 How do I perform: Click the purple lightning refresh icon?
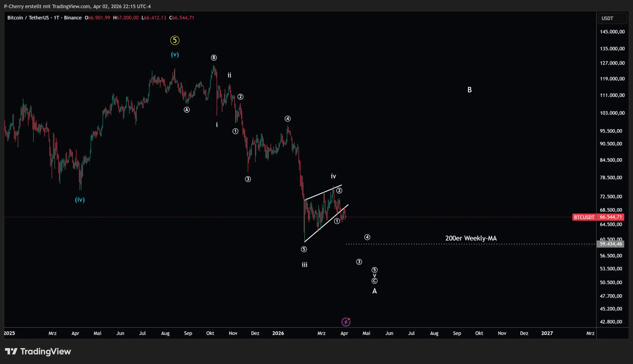346,322
